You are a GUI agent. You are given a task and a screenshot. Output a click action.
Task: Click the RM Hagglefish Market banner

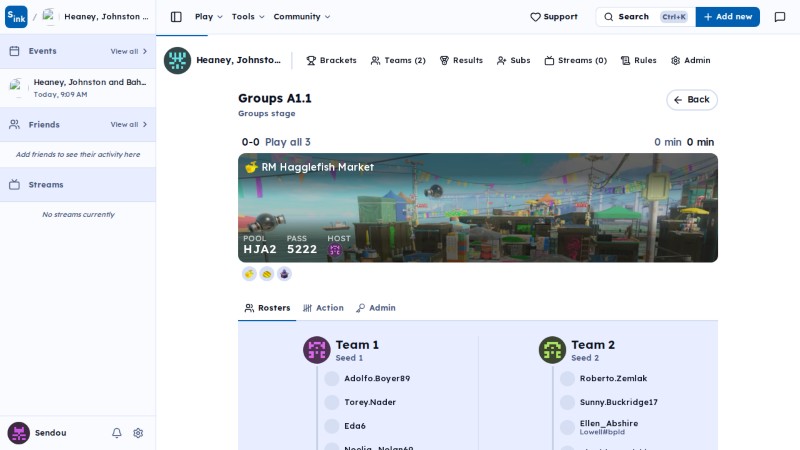(x=478, y=208)
